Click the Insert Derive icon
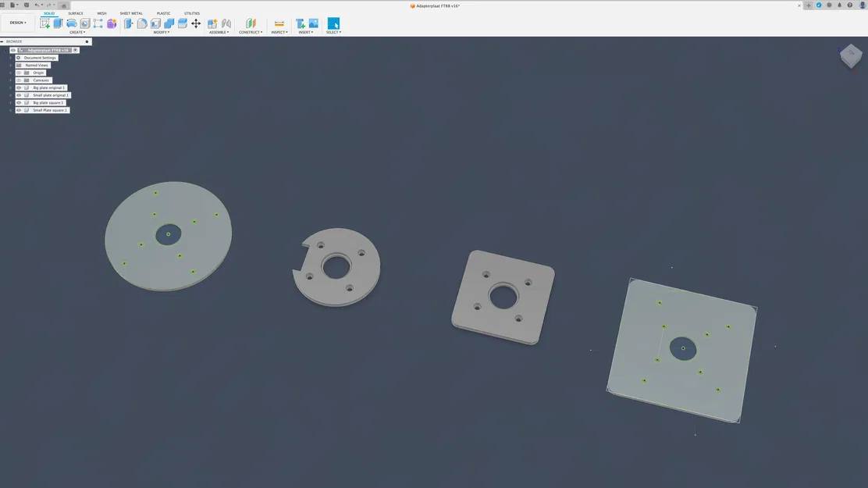Image resolution: width=868 pixels, height=488 pixels. (x=300, y=23)
